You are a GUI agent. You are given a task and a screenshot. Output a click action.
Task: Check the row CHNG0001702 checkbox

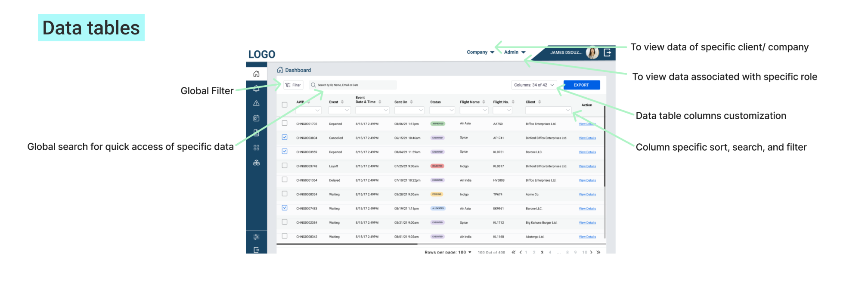click(x=284, y=123)
